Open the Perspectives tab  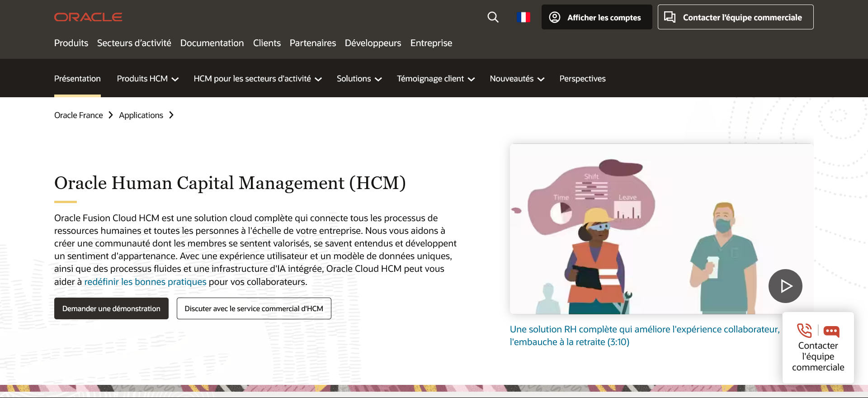coord(582,79)
